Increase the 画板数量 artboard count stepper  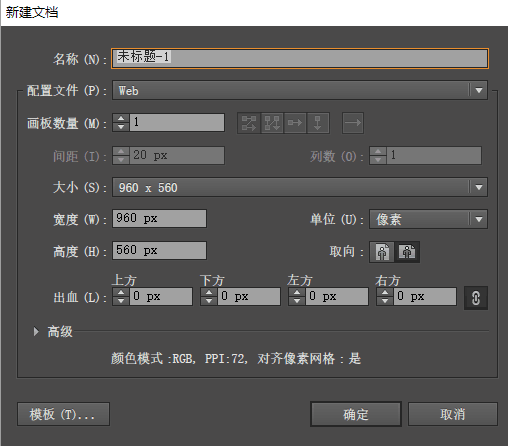[121, 118]
